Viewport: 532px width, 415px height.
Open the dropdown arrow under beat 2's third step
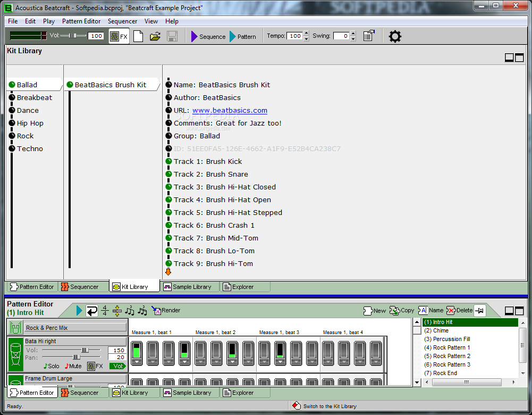coord(232,362)
